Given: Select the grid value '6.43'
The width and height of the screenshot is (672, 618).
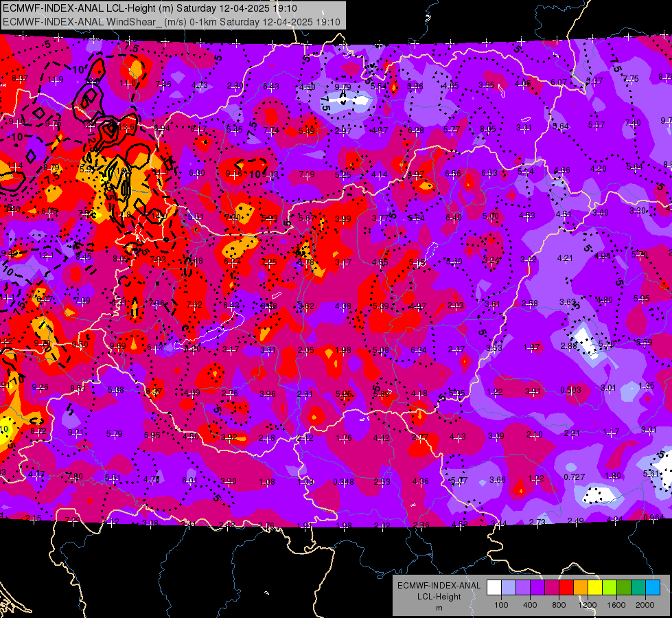Looking at the screenshot, I should click(x=271, y=87).
